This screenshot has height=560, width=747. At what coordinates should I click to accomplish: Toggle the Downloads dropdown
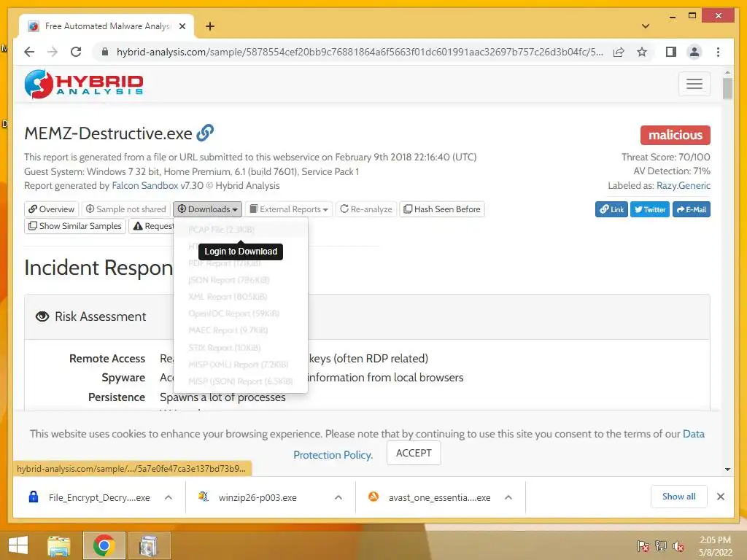(208, 209)
